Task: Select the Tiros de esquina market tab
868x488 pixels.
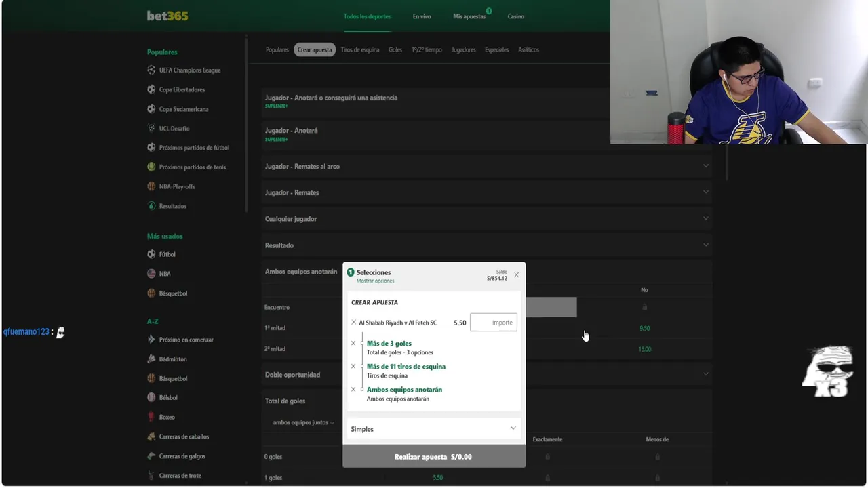Action: click(x=360, y=49)
